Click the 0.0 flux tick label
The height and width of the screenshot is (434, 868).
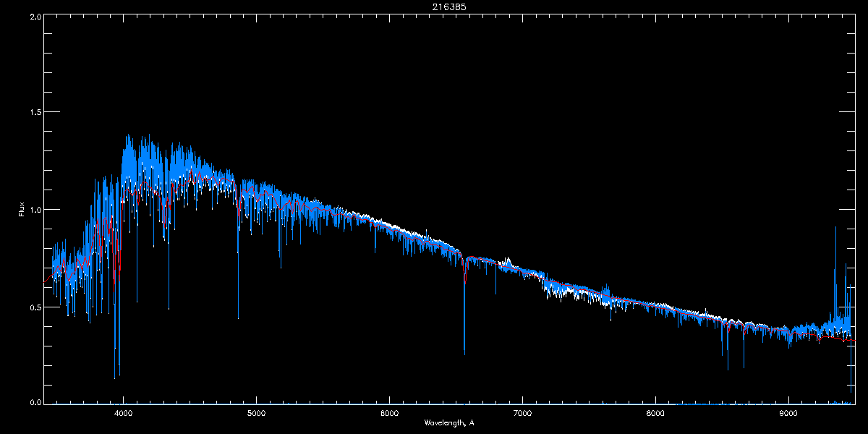(34, 401)
